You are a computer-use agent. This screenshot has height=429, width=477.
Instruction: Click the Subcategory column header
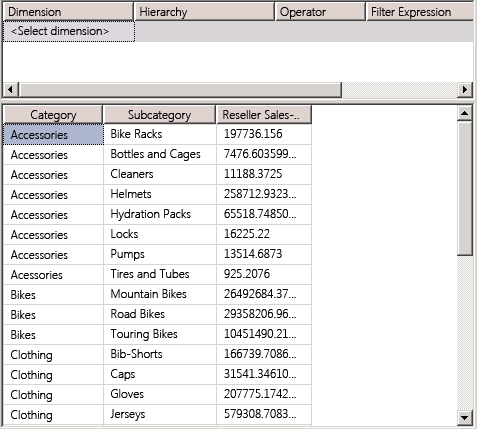tap(160, 115)
